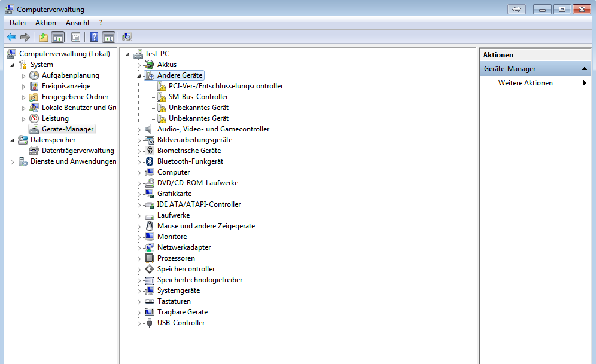The height and width of the screenshot is (364, 596).
Task: Expand the Systemgeräte category arrow
Action: 139,291
